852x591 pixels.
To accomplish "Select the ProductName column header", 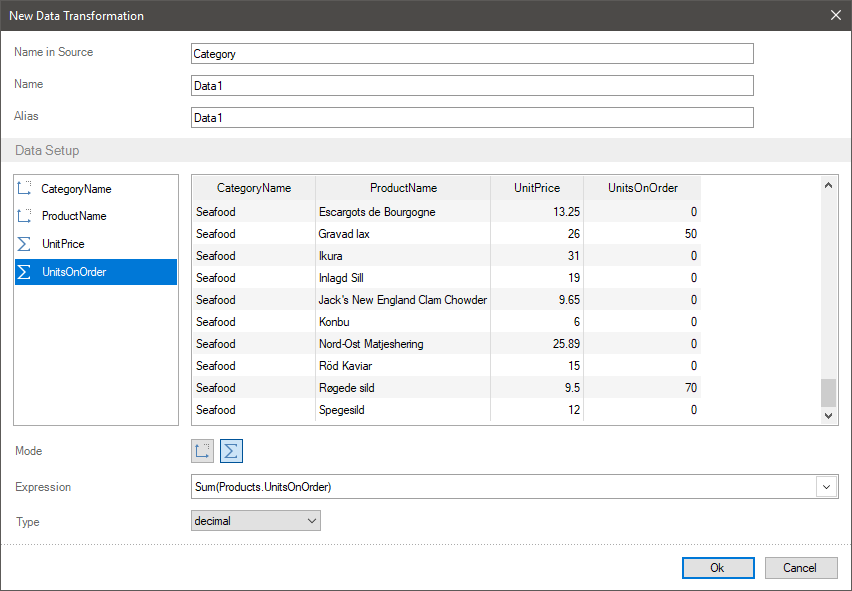I will pyautogui.click(x=403, y=188).
